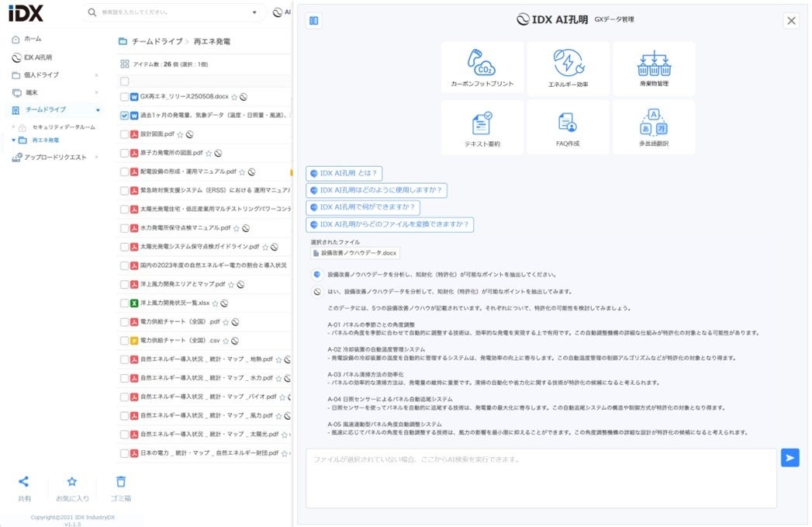812x527 pixels.
Task: Open file 太陽光発電システム保守点検ガイドライン.pdf
Action: tap(199, 247)
